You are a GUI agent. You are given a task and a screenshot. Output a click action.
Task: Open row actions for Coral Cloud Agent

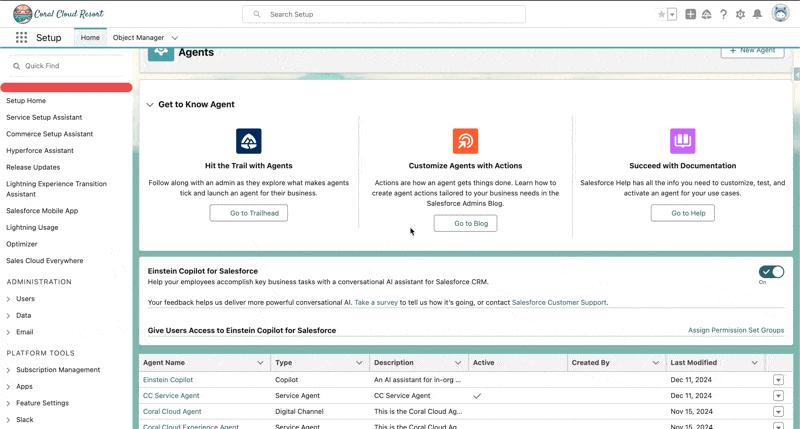pyautogui.click(x=778, y=411)
